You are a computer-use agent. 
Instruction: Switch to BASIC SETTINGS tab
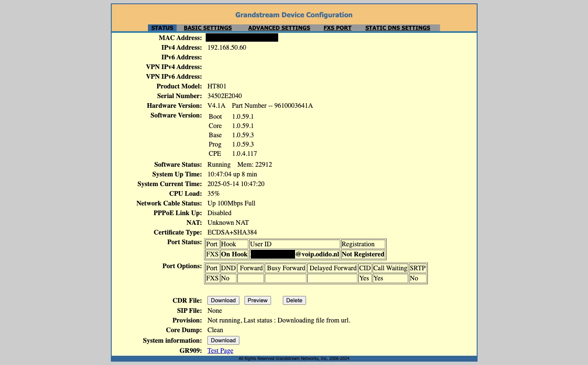tap(208, 28)
